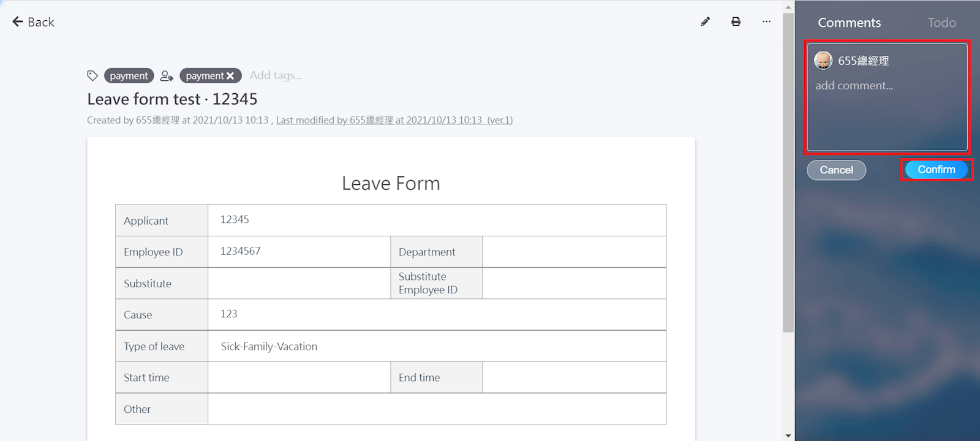
Task: Click the scrollbar up arrow
Action: 788,7
